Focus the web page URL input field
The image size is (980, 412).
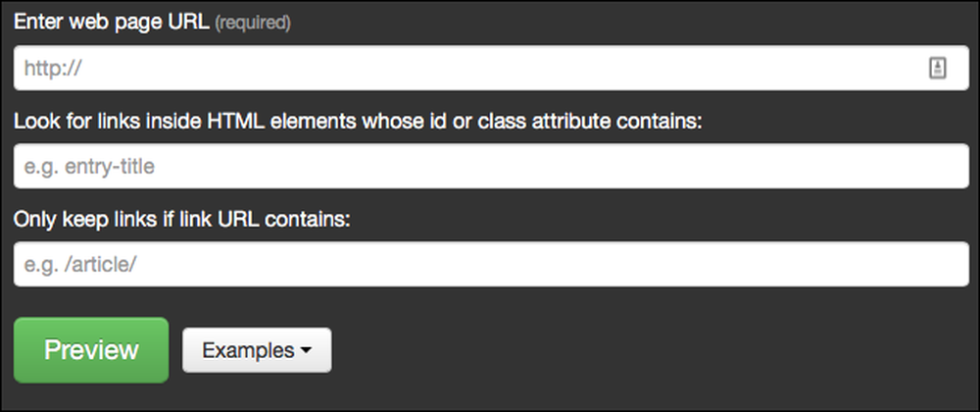point(491,68)
